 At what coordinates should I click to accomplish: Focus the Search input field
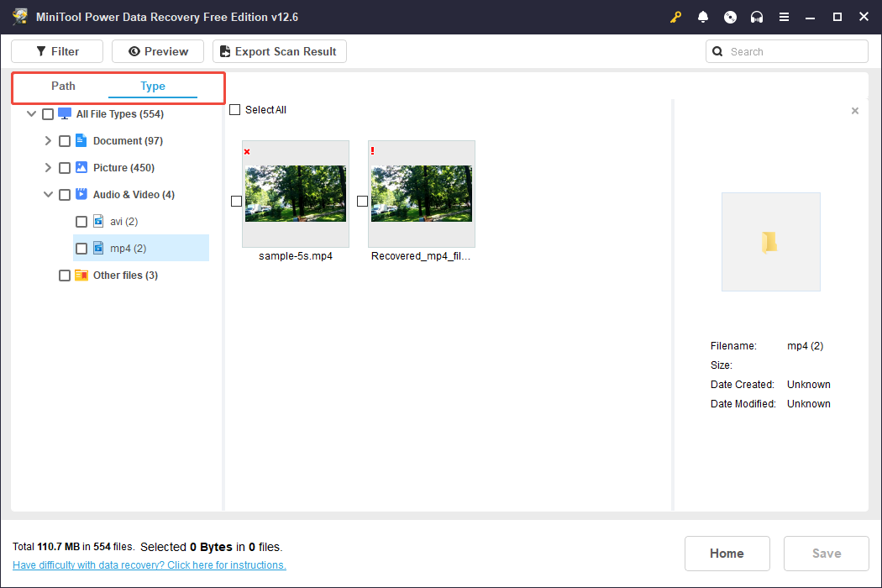click(x=787, y=51)
